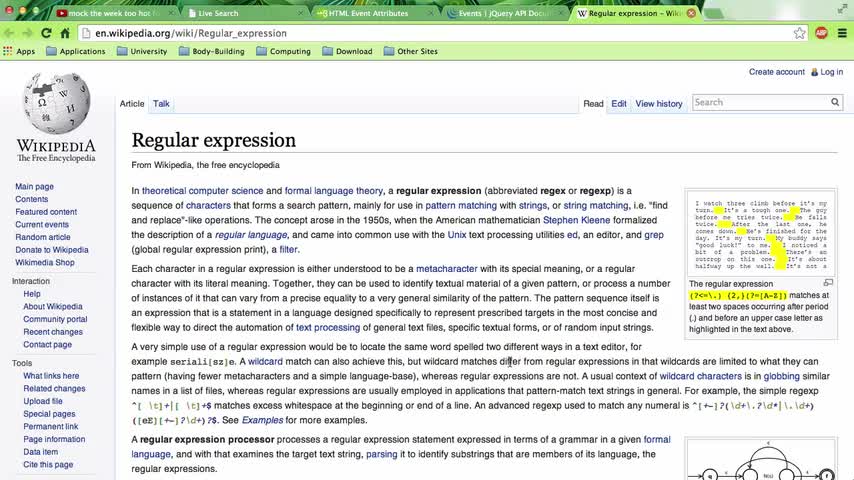Open the Random article link
The height and width of the screenshot is (480, 854).
tap(42, 237)
